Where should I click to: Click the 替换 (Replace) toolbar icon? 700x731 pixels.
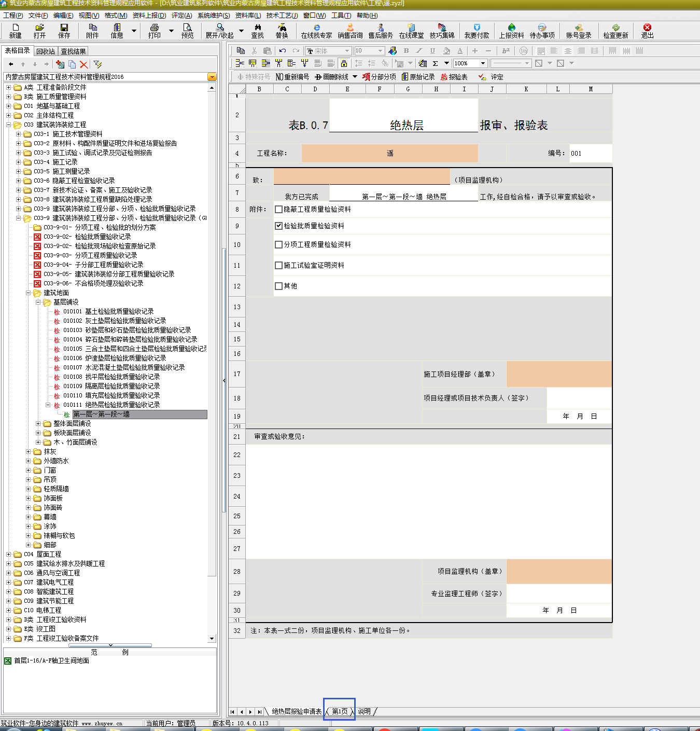282,31
